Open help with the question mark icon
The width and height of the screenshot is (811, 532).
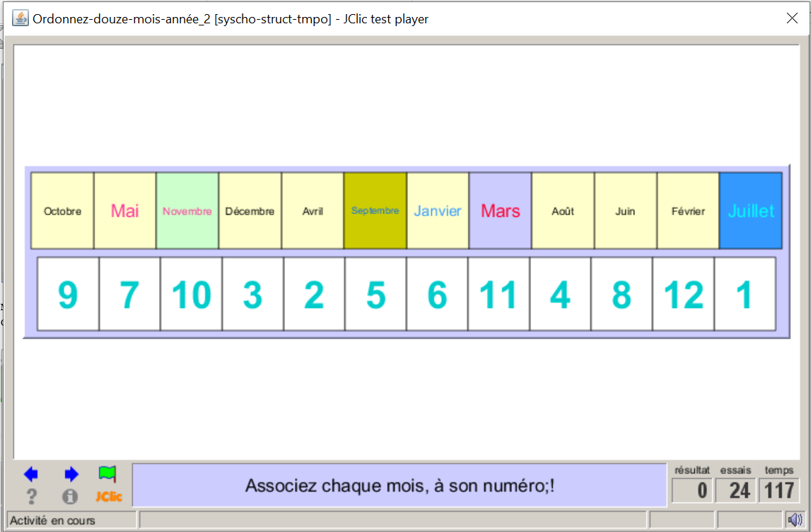pos(31,497)
